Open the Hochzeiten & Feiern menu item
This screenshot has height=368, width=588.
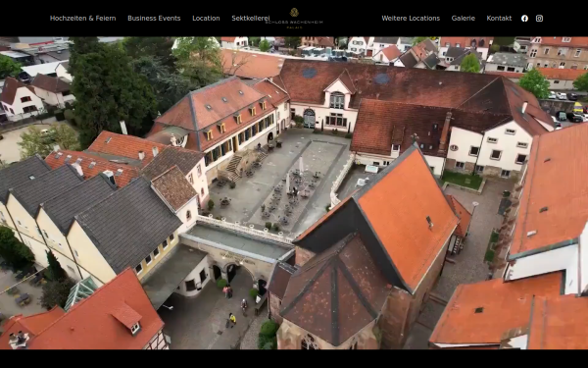[x=83, y=18]
